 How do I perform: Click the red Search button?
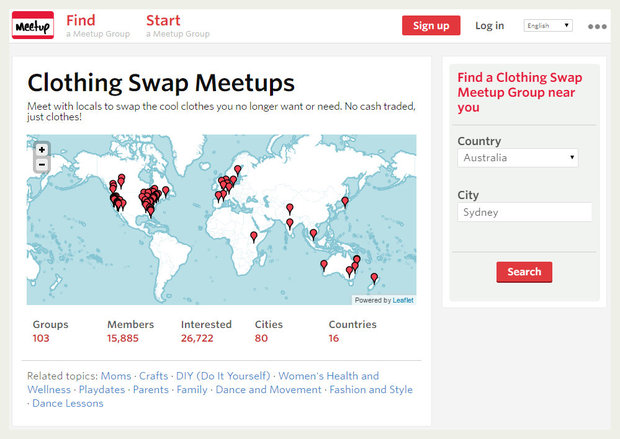(x=523, y=272)
